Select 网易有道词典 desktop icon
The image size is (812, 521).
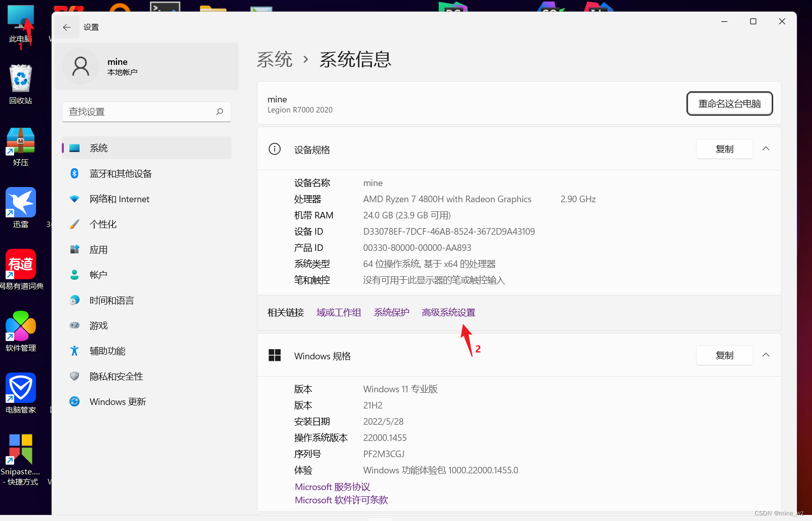pos(21,270)
